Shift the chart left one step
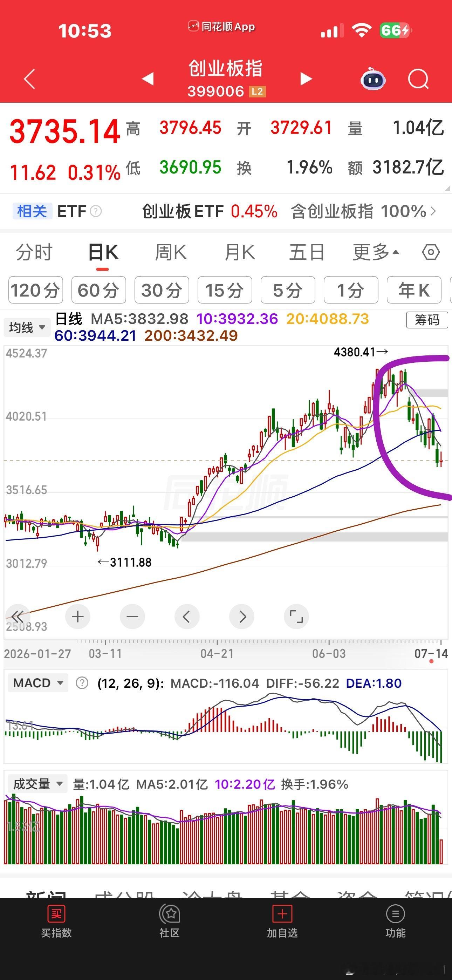The image size is (452, 980). tap(186, 616)
